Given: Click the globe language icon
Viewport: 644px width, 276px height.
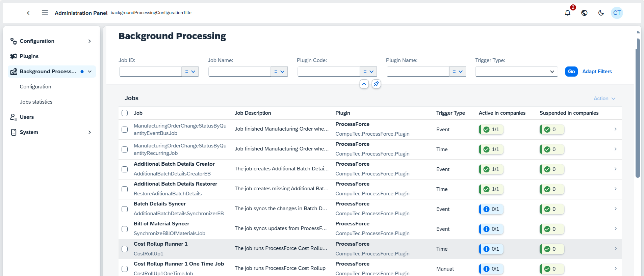Looking at the screenshot, I should point(584,13).
